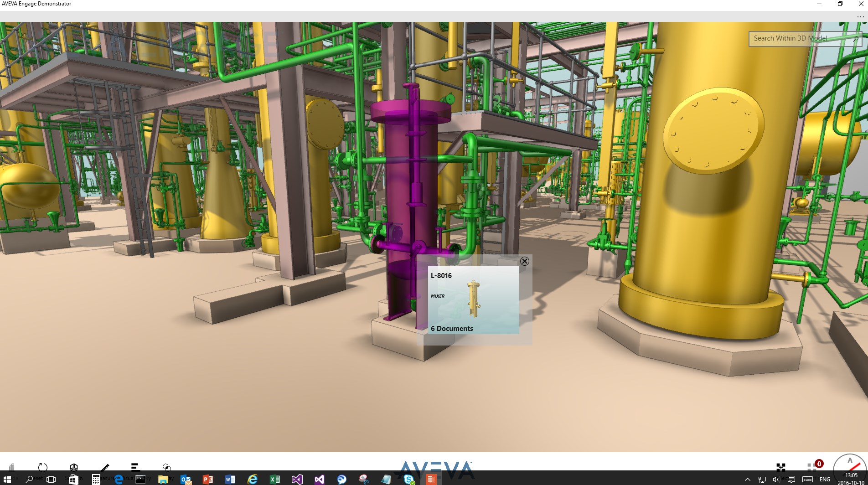Open Internet Explorer from taskbar
This screenshot has width=868, height=485.
coord(252,479)
